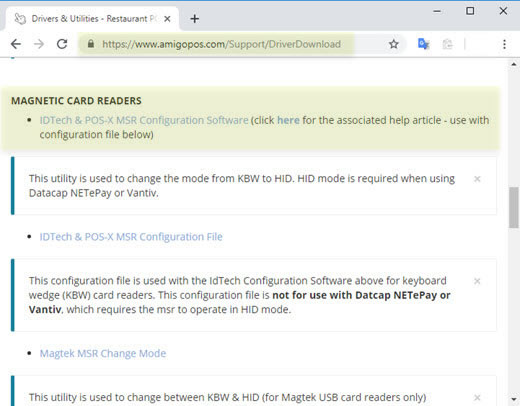Image resolution: width=520 pixels, height=406 pixels.
Task: Click the scrollbar down arrow
Action: pyautogui.click(x=514, y=399)
